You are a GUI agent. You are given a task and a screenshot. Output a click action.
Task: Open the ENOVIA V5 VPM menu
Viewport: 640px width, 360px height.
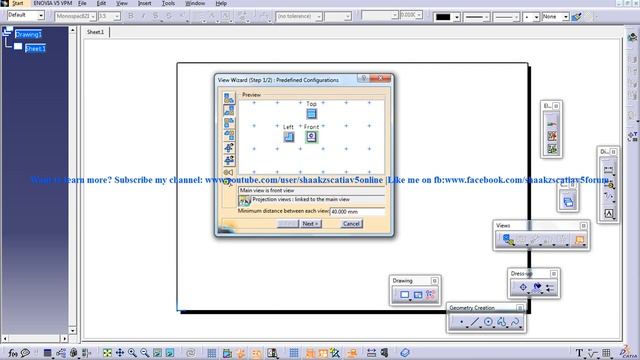(53, 3)
